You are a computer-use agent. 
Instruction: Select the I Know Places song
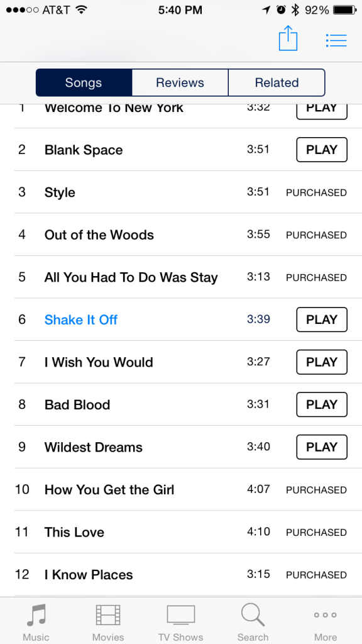click(x=89, y=575)
